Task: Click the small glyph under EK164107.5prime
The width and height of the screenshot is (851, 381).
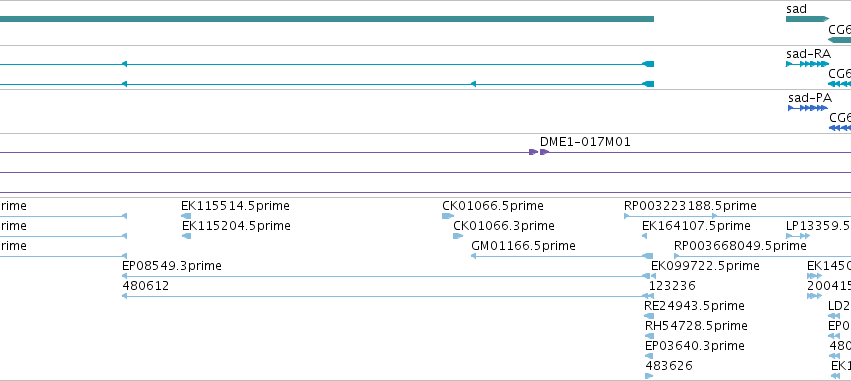Action: [645, 236]
